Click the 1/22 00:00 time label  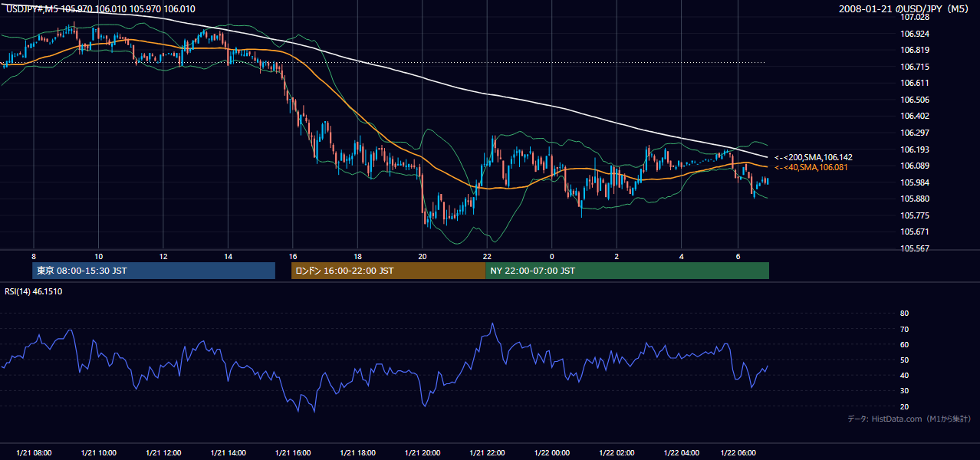coord(552,453)
